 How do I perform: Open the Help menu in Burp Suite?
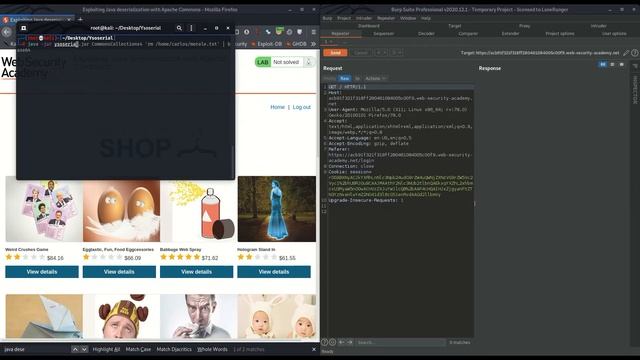click(426, 18)
